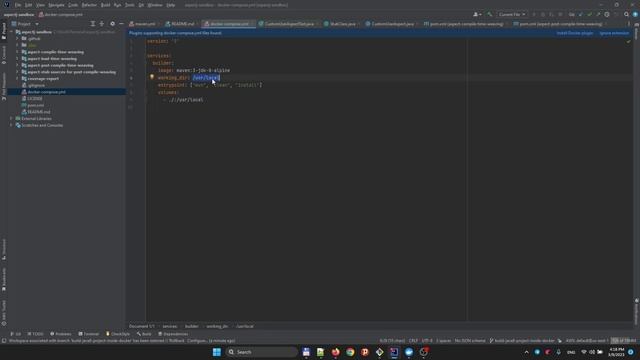The width and height of the screenshot is (640, 360).
Task: Open pom.xml (aspect-compile-time-weaving) tab
Action: tap(466, 24)
